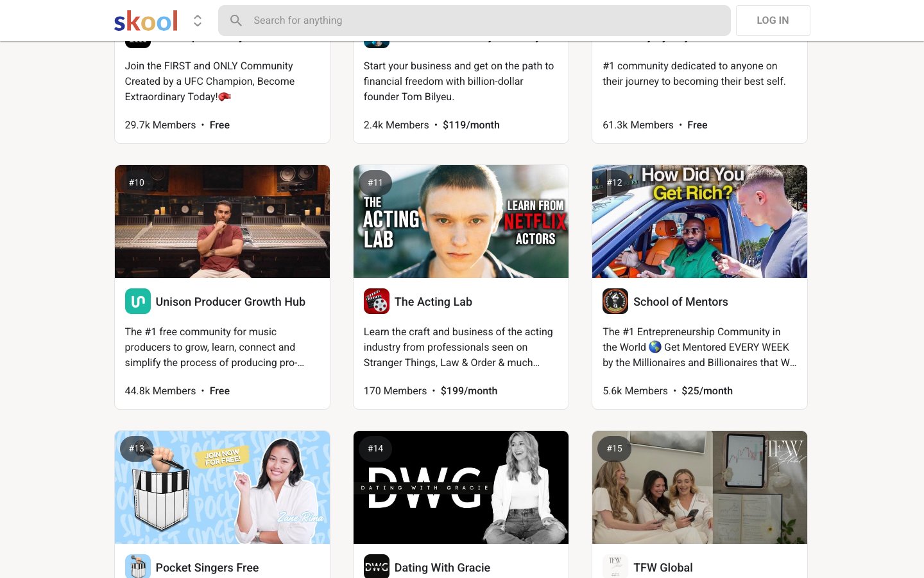Click the School of Mentors badge icon
The height and width of the screenshot is (578, 924).
[x=615, y=301]
